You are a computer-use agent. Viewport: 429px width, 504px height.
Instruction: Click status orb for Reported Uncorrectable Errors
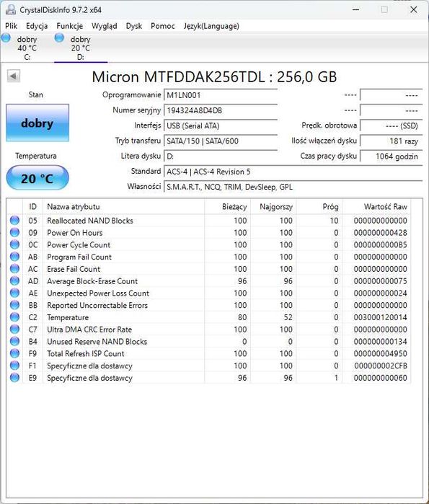pos(14,305)
